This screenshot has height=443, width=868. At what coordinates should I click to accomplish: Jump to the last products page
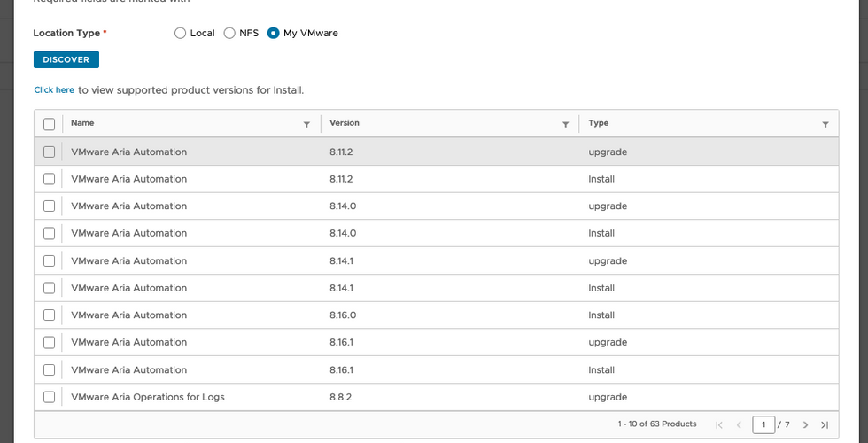point(824,425)
